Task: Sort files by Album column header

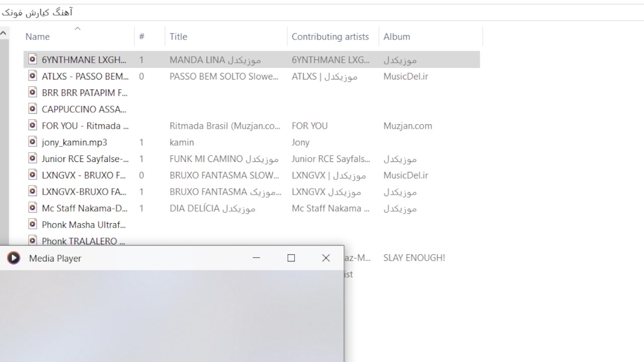Action: coord(396,37)
